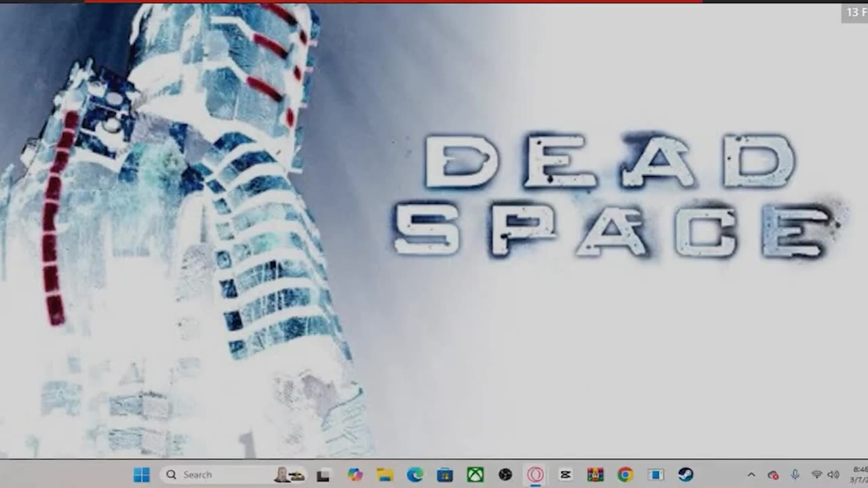Click the microphone tray icon
The width and height of the screenshot is (868, 488).
(795, 475)
